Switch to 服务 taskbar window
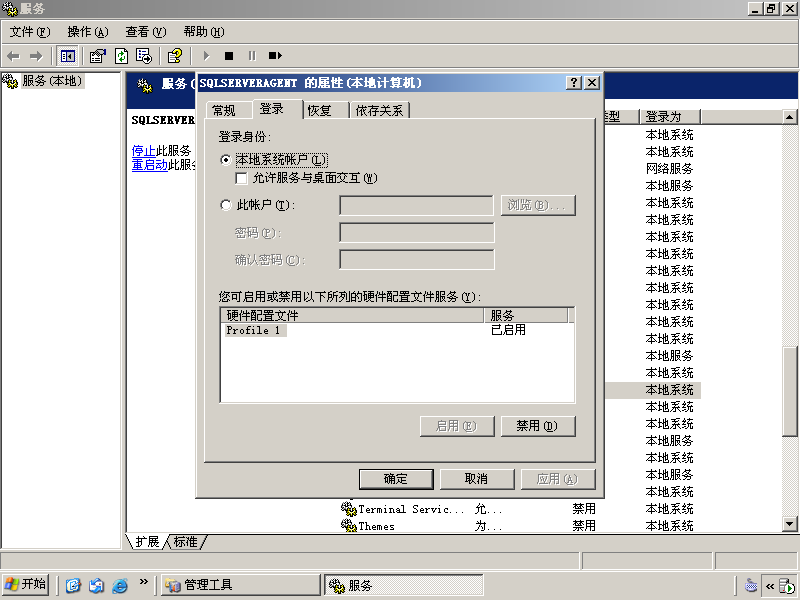Screen dimensions: 800x600 [x=404, y=585]
